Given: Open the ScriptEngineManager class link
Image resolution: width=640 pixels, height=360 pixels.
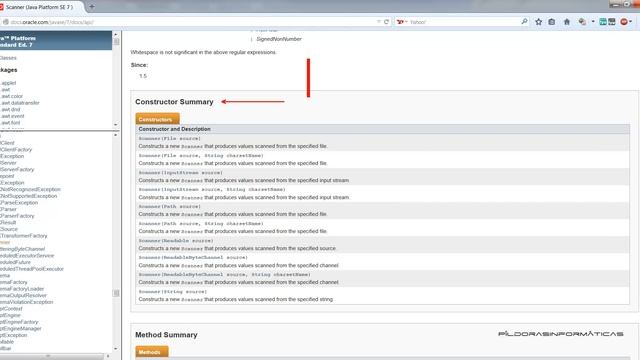Looking at the screenshot, I should click(20, 329).
